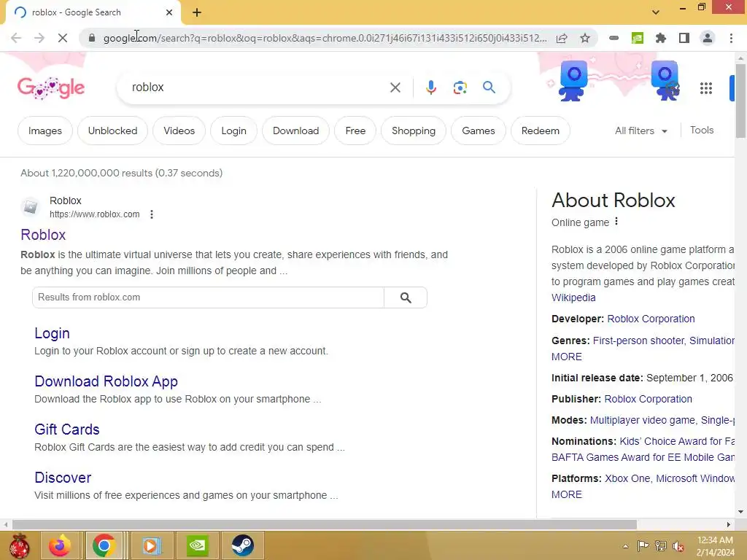This screenshot has width=747, height=560.
Task: Go back to the previous page
Action: (x=16, y=38)
